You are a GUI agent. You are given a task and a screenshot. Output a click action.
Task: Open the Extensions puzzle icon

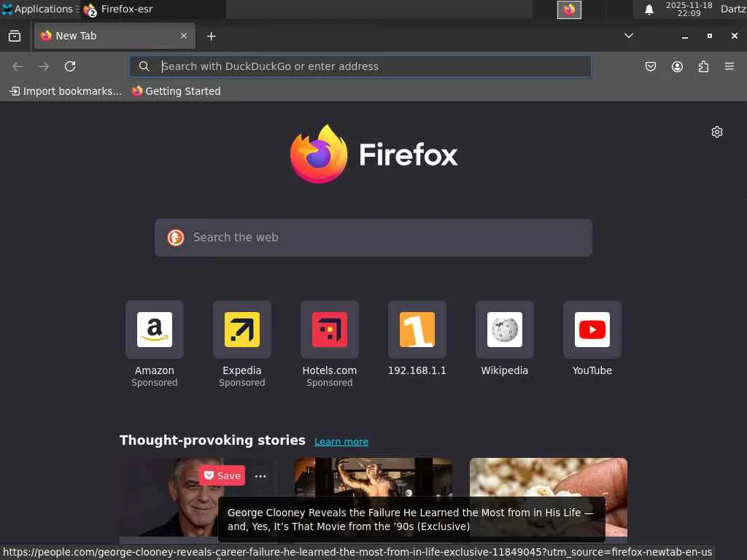click(x=703, y=66)
